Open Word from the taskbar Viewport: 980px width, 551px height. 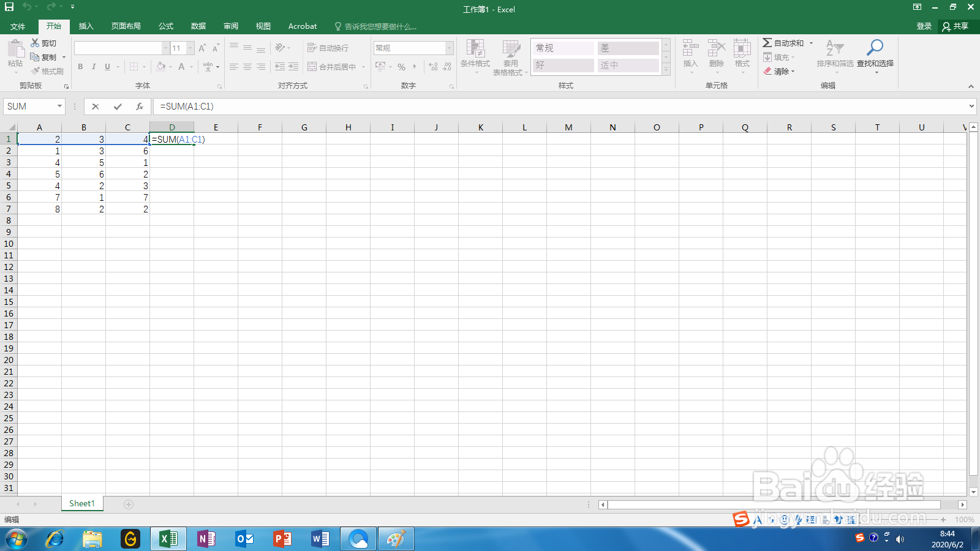(320, 539)
